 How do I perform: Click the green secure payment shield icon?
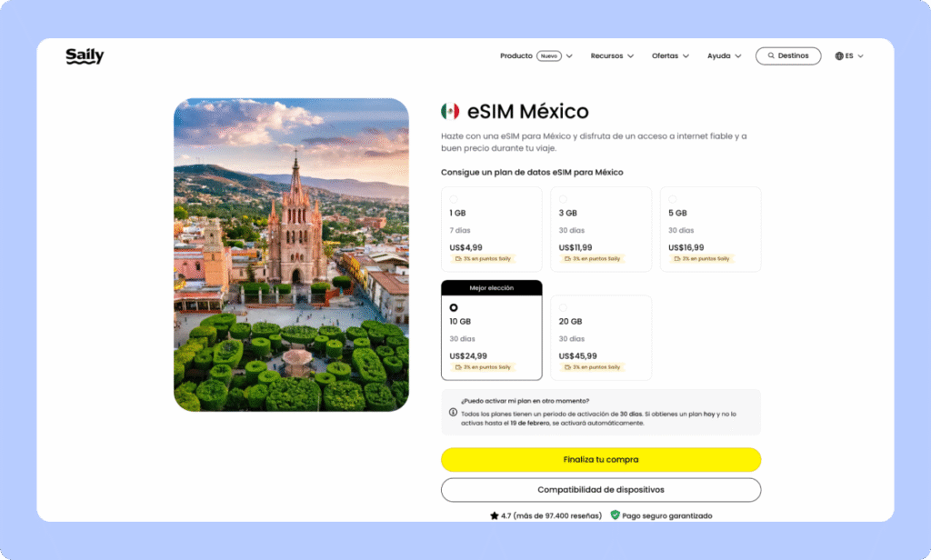pyautogui.click(x=615, y=515)
